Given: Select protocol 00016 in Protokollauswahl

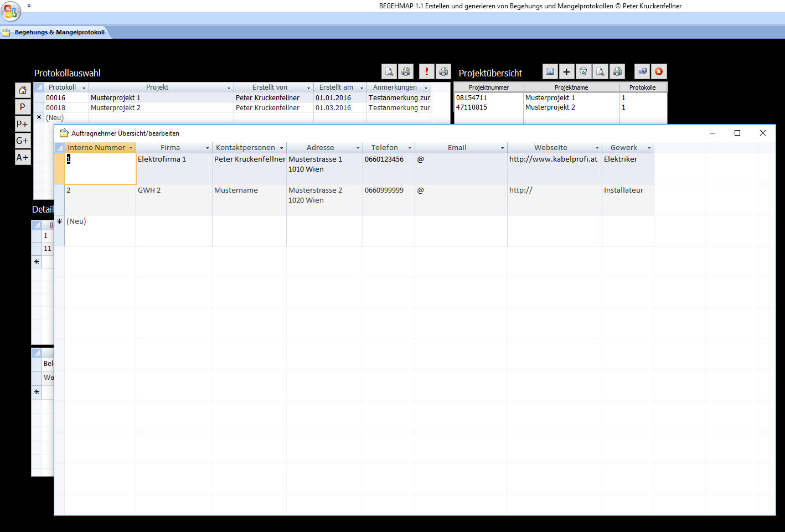Looking at the screenshot, I should pos(66,98).
